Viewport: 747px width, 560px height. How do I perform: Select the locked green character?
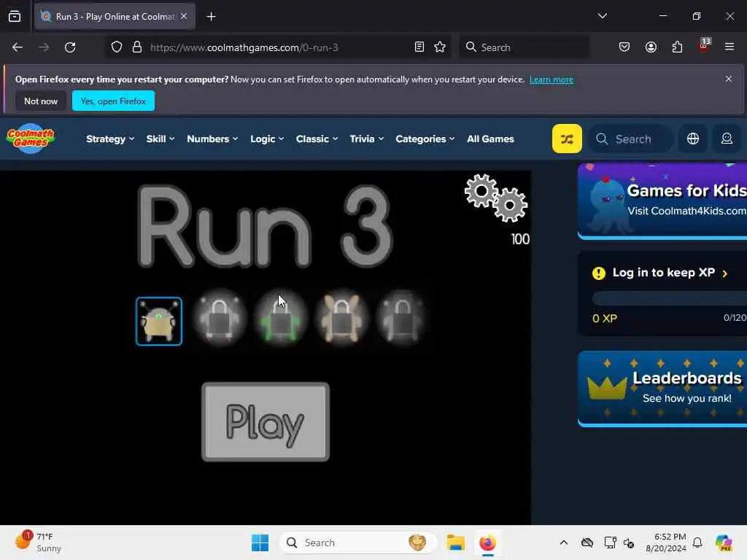pos(281,318)
